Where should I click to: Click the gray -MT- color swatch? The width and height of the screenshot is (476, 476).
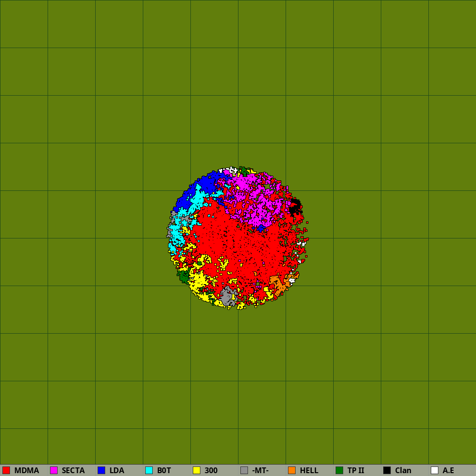(244, 470)
